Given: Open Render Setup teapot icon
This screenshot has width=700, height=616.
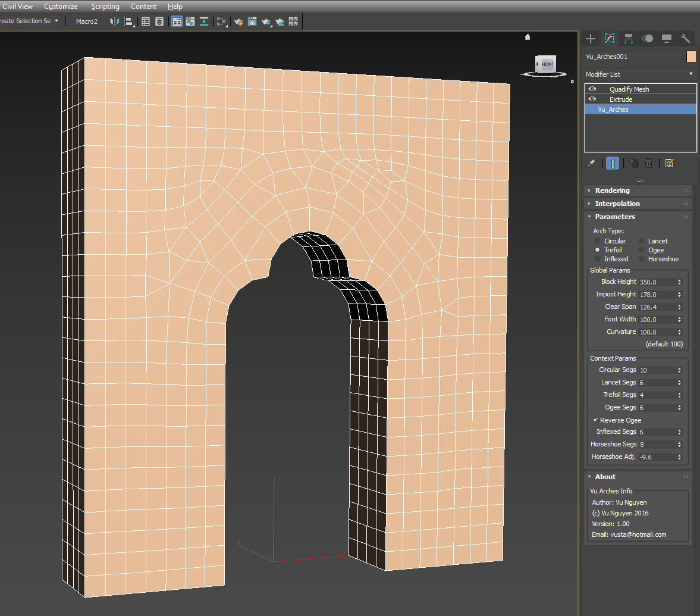Looking at the screenshot, I should coord(238,21).
